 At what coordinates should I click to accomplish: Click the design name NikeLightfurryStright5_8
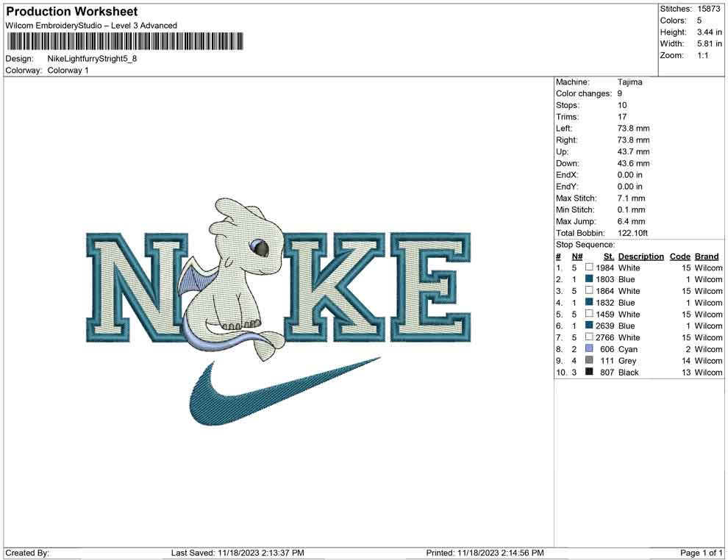tap(92, 59)
